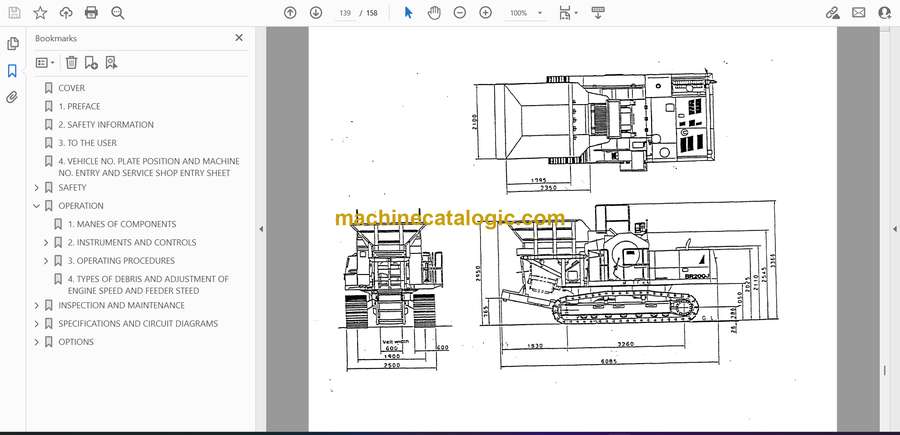Click the upload to cloud icon
This screenshot has height=435, width=900.
(66, 13)
